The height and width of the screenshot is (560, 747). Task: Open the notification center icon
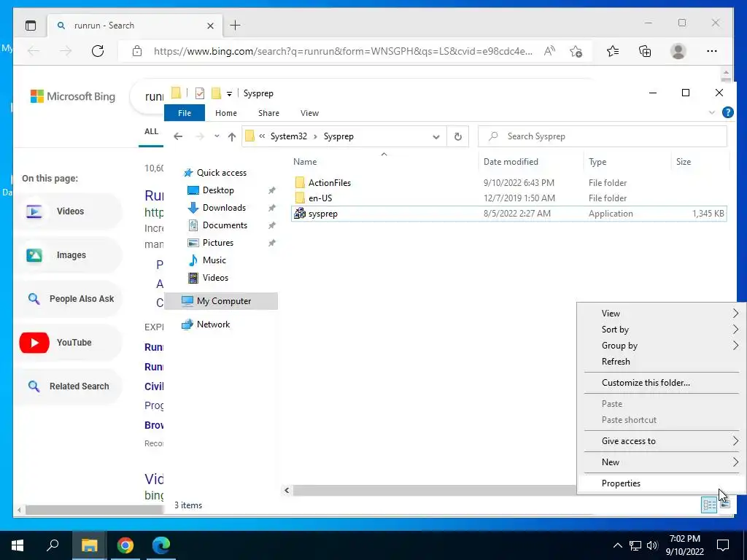click(723, 545)
